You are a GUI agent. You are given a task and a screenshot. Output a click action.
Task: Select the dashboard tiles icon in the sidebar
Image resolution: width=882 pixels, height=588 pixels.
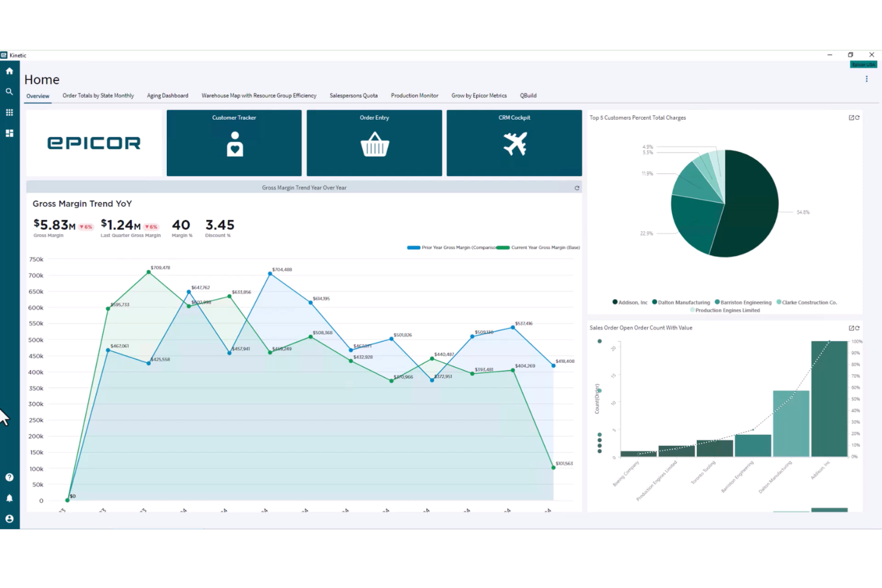[x=9, y=133]
